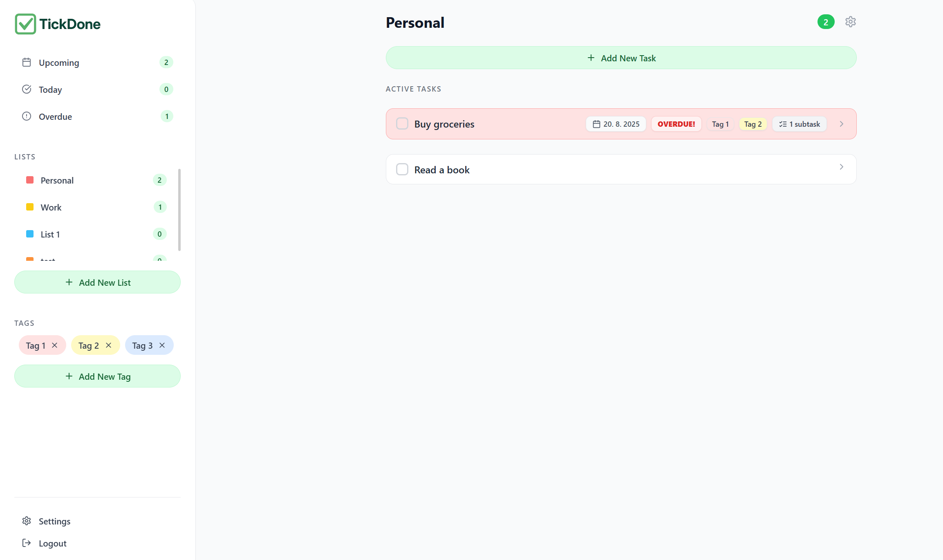Click the calendar icon on the due date chip
This screenshot has height=560, width=943.
point(596,124)
